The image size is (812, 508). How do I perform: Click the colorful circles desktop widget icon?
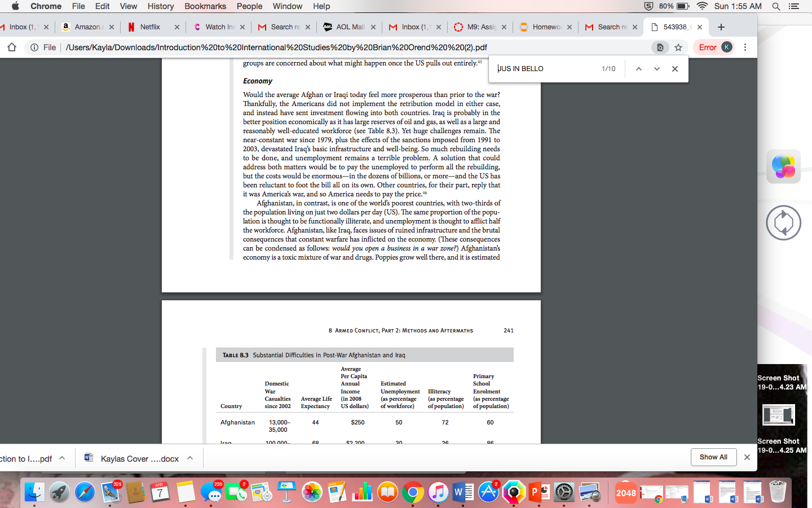pos(783,167)
